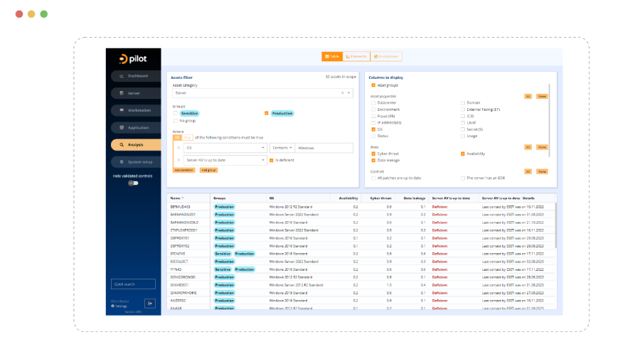
Task: Click the System setup gear icon
Action: point(122,162)
